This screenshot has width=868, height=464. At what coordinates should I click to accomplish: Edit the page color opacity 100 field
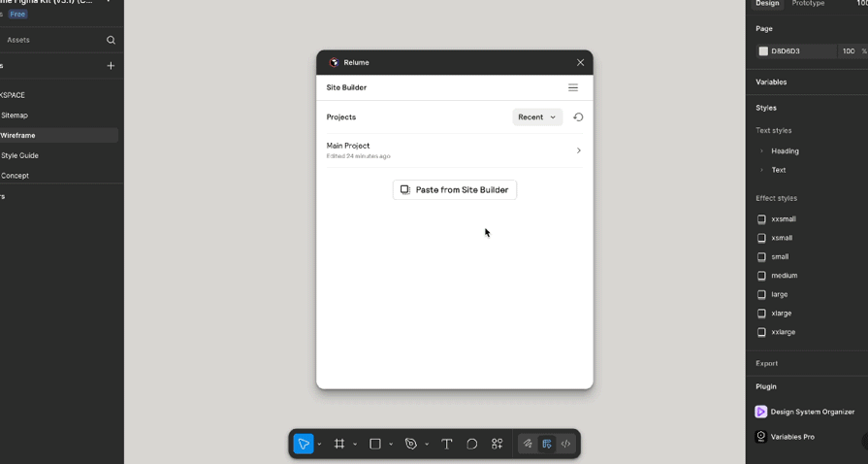850,51
